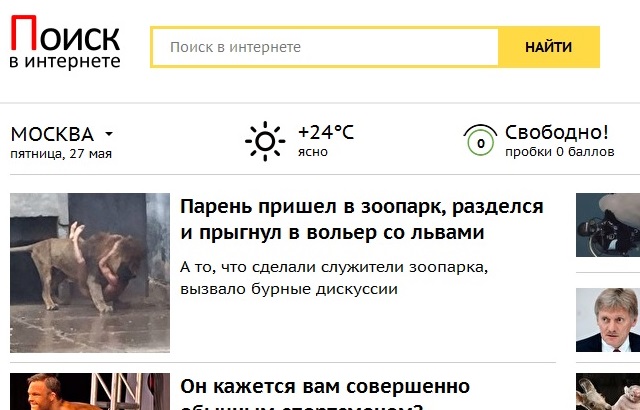
Task: Open the 'Свободно!' traffic status link
Action: pos(557,132)
